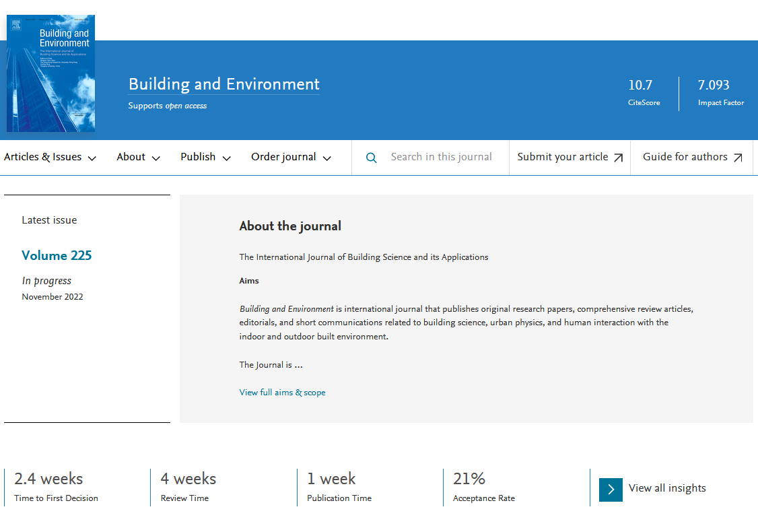This screenshot has height=532, width=758.
Task: Click the Impact Factor value 7.093
Action: click(x=713, y=86)
